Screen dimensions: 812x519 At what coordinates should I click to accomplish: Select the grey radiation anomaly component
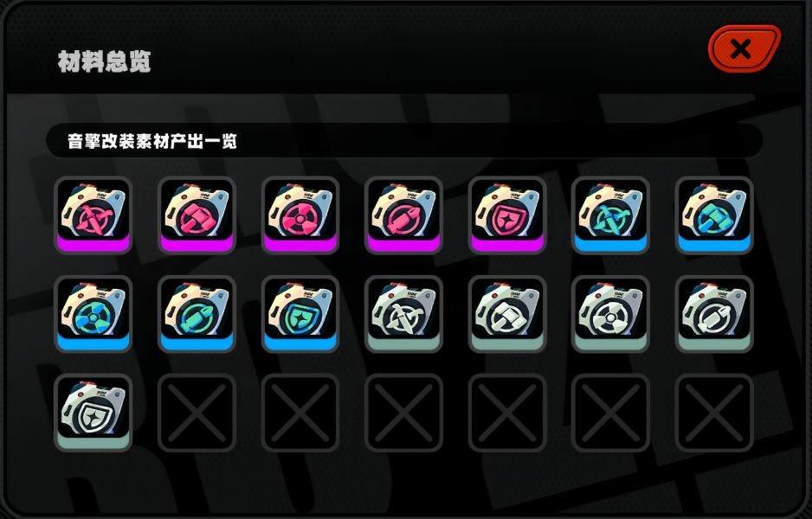pos(610,314)
